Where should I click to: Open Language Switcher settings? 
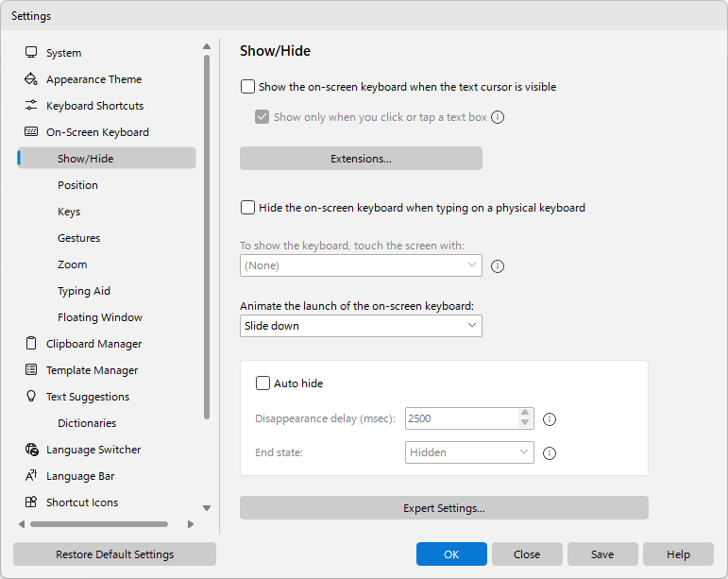[93, 450]
